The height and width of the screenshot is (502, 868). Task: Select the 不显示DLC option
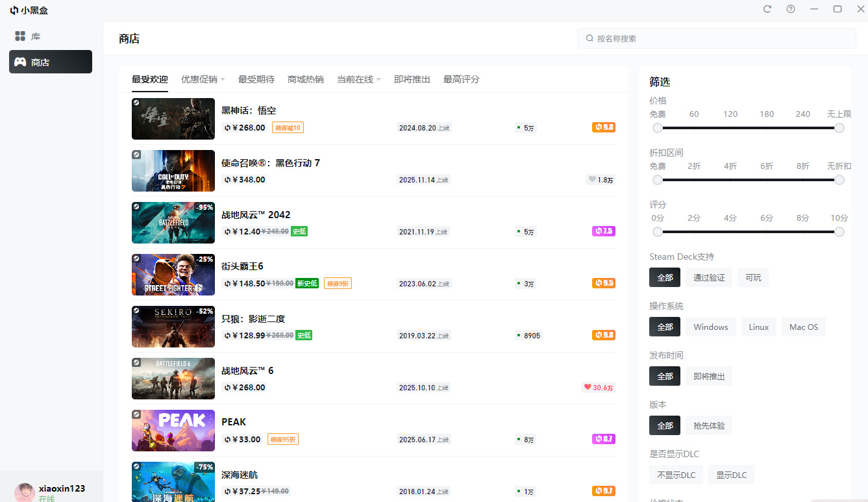click(x=676, y=475)
